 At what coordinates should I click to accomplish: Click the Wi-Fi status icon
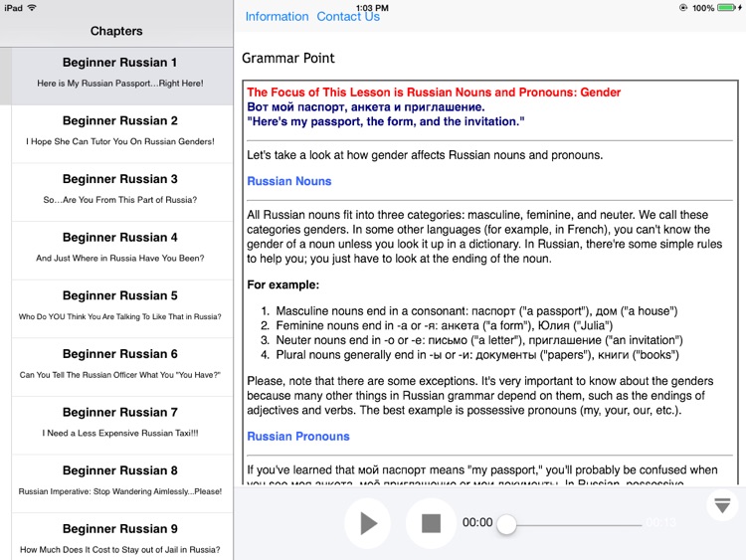pyautogui.click(x=32, y=8)
